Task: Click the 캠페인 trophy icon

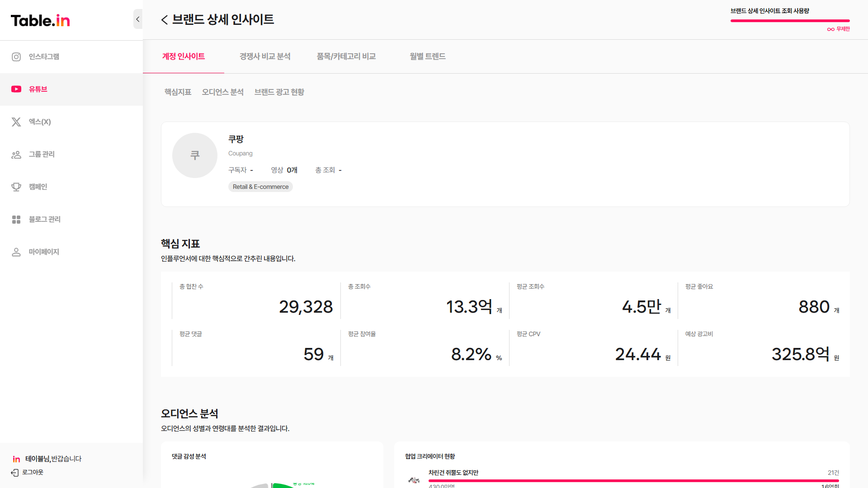Action: point(16,187)
